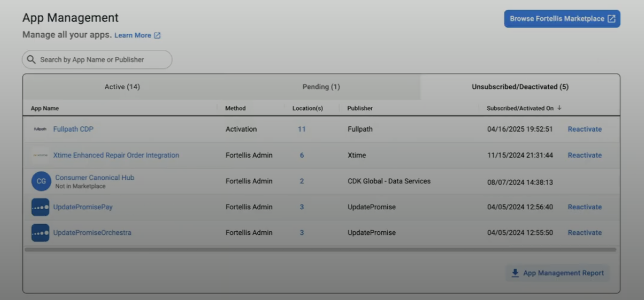This screenshot has height=300, width=644.
Task: Open the Xtime Enhanced Repair Order Integration link
Action: [116, 156]
